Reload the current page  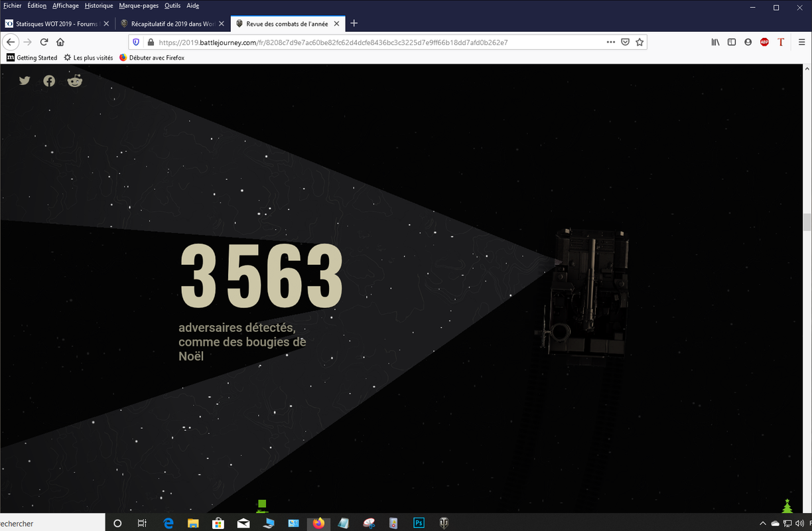coord(44,42)
